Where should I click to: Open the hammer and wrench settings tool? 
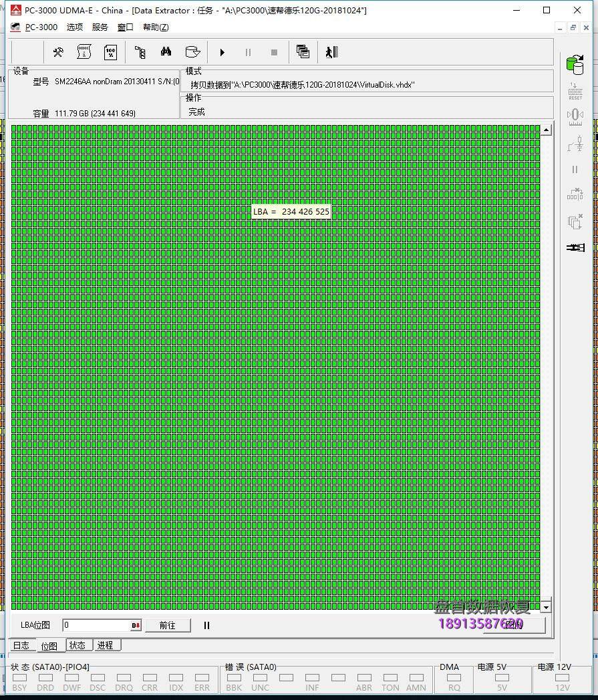click(58, 52)
